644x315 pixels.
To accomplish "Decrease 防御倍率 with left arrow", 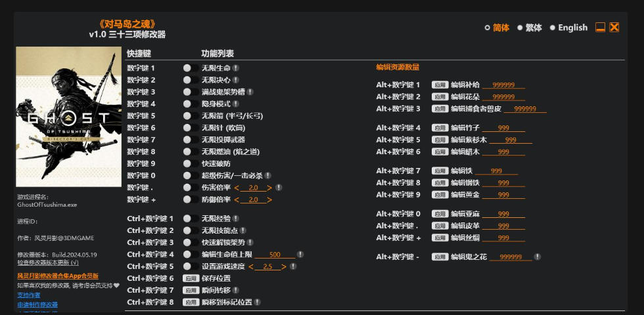I will pos(237,199).
